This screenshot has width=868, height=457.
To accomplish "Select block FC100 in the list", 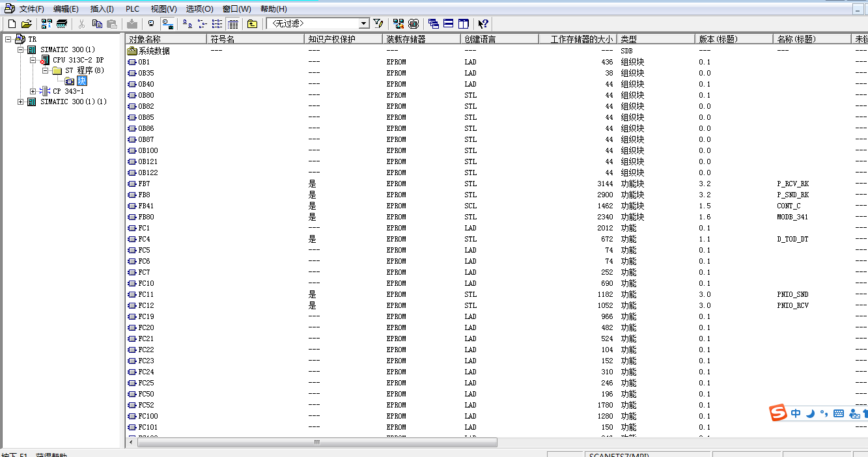I will click(x=148, y=416).
